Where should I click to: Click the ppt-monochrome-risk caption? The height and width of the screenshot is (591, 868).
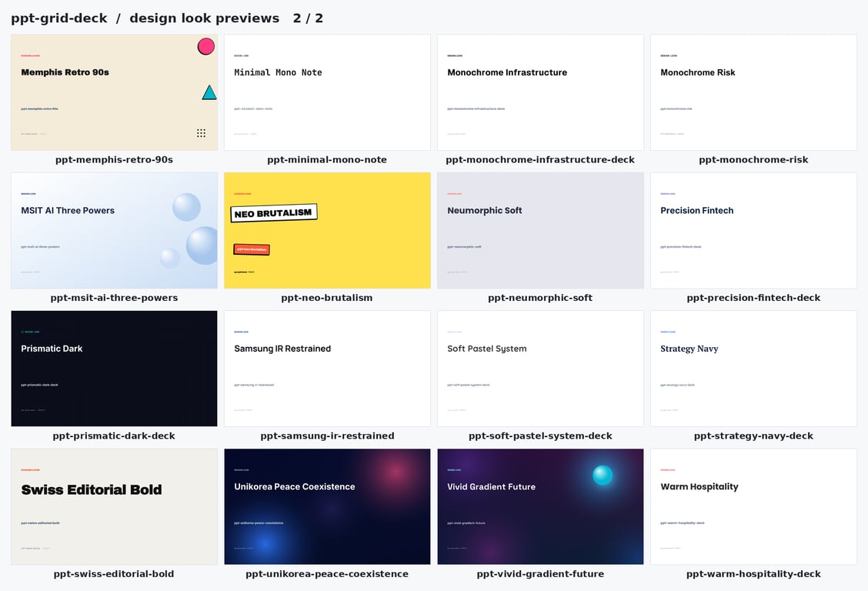point(753,159)
